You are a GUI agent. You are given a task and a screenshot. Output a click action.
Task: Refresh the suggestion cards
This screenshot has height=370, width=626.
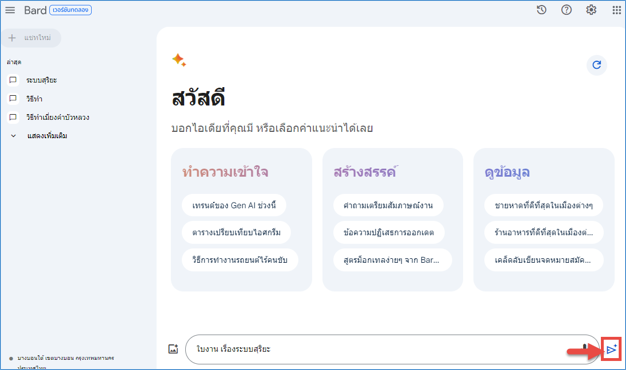[x=596, y=65]
